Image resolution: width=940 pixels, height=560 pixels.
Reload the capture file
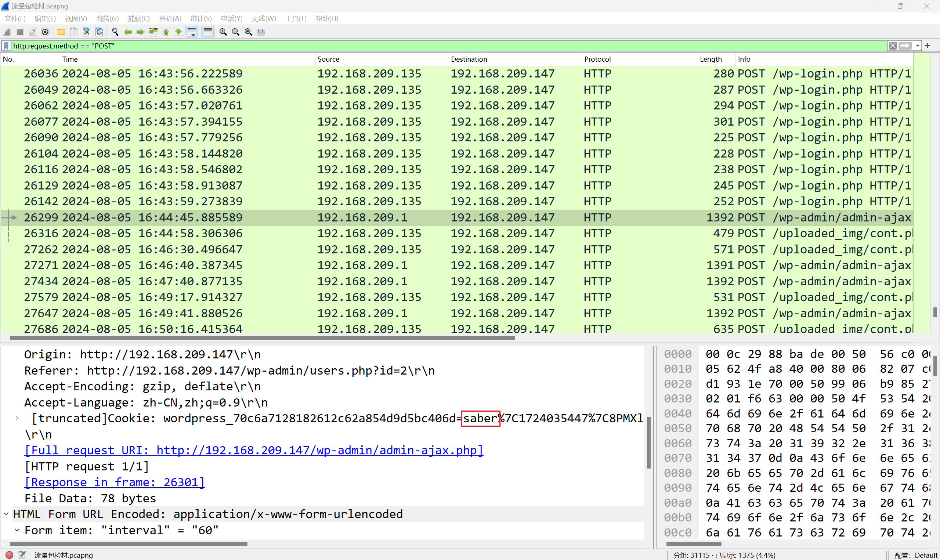(99, 32)
